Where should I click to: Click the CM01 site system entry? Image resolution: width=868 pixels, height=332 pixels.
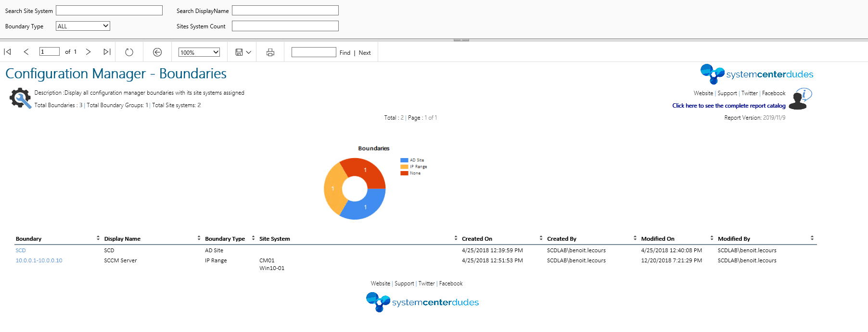[x=267, y=260]
